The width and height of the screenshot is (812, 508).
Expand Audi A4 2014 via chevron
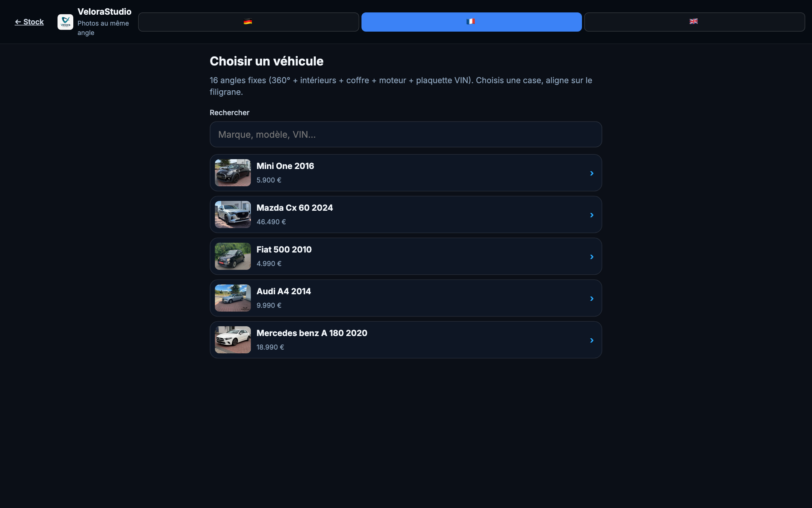click(x=592, y=298)
